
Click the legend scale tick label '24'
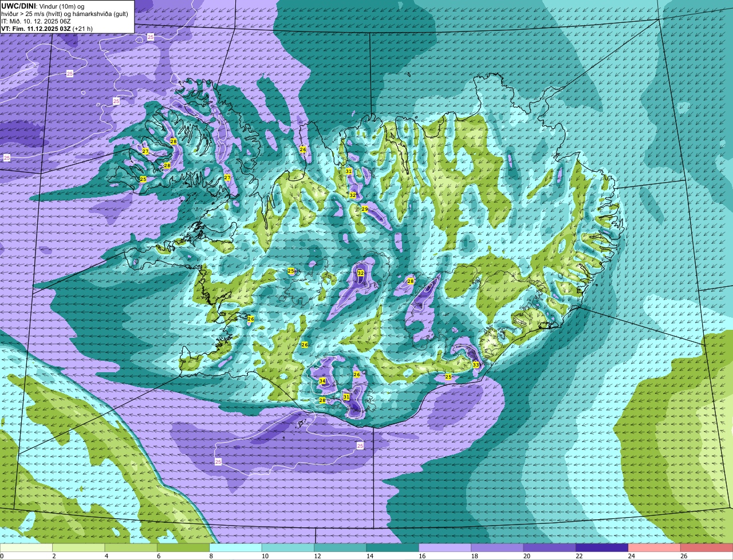pos(631,556)
